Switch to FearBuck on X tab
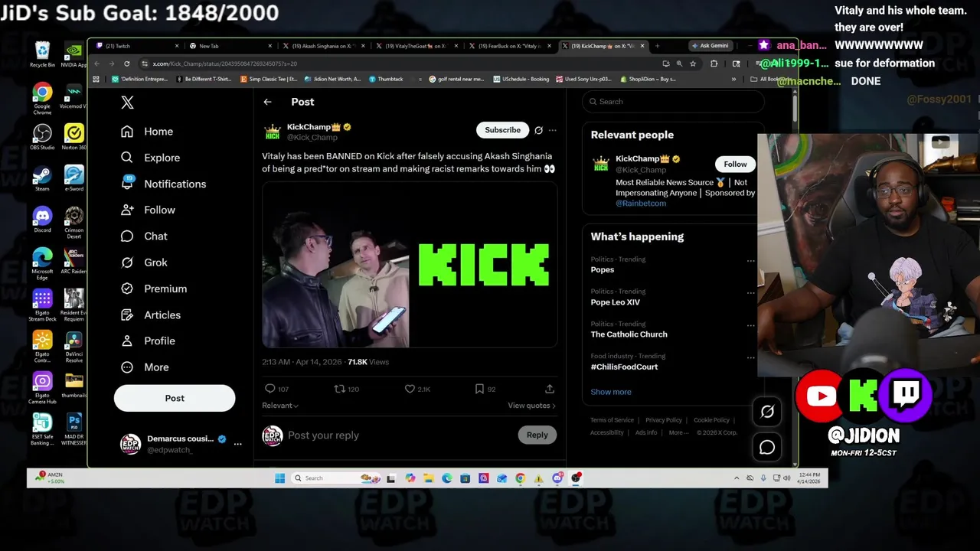 click(509, 46)
